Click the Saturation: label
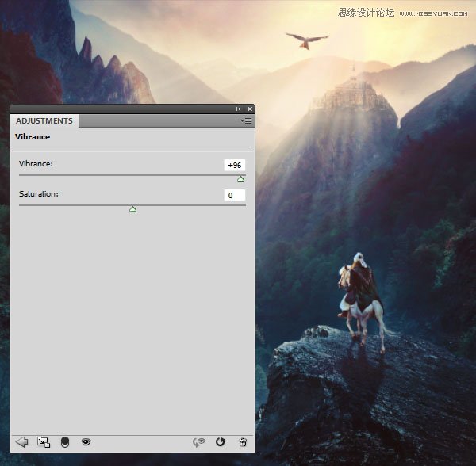Screen dimensions: 476x466 point(39,193)
